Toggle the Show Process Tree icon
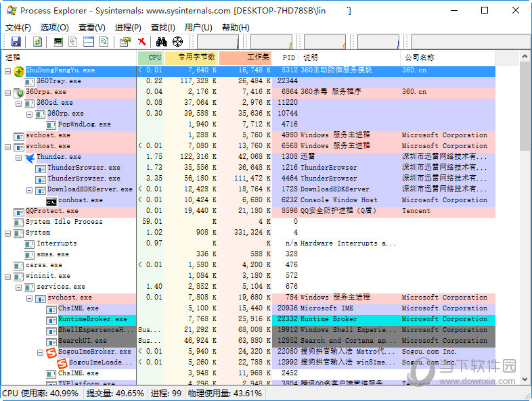The height and width of the screenshot is (401, 532). [x=73, y=42]
